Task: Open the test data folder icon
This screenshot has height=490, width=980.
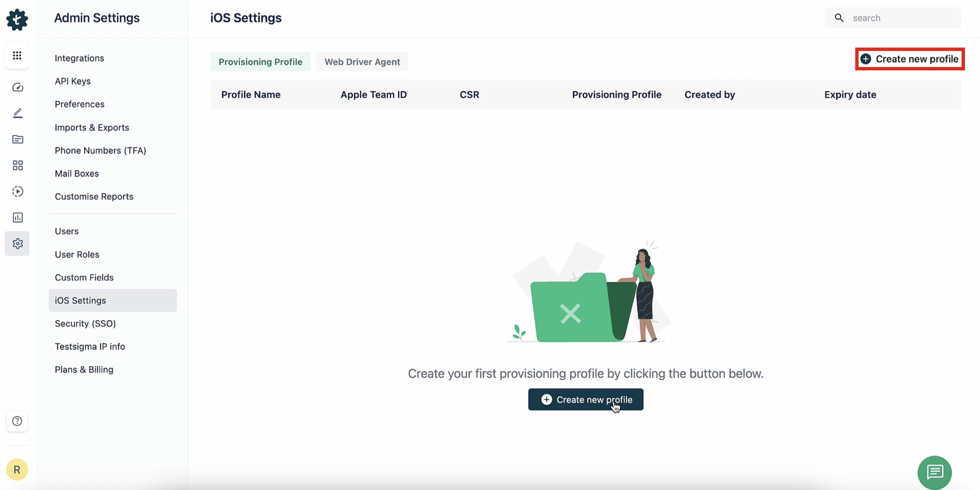Action: point(17,139)
